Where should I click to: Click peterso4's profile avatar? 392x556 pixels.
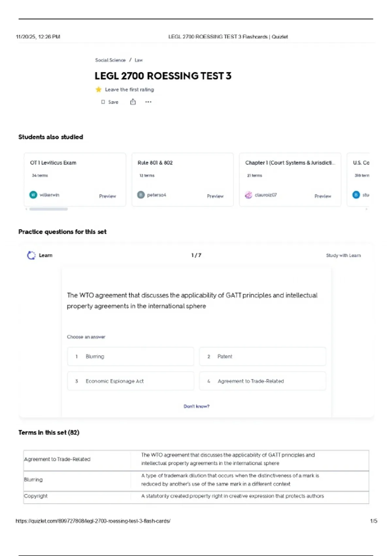[x=141, y=195]
